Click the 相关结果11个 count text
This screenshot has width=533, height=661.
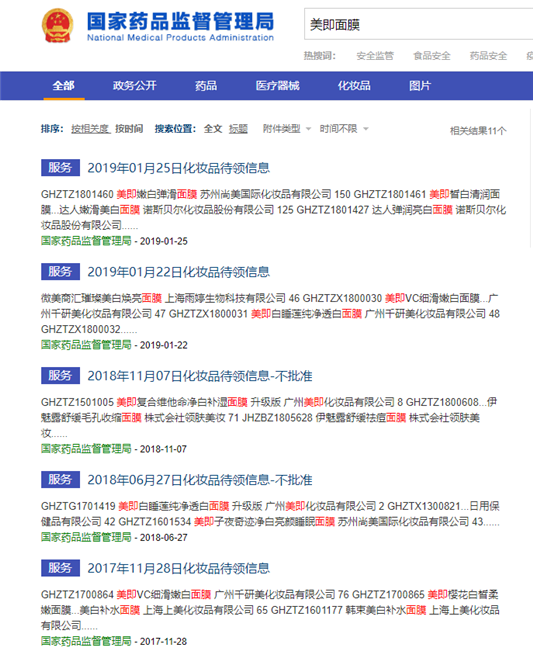[x=478, y=131]
